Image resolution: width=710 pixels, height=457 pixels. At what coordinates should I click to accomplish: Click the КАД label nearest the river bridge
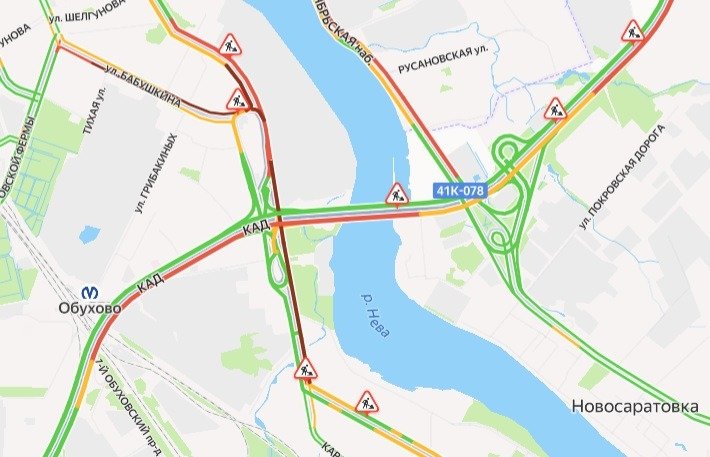tap(257, 226)
